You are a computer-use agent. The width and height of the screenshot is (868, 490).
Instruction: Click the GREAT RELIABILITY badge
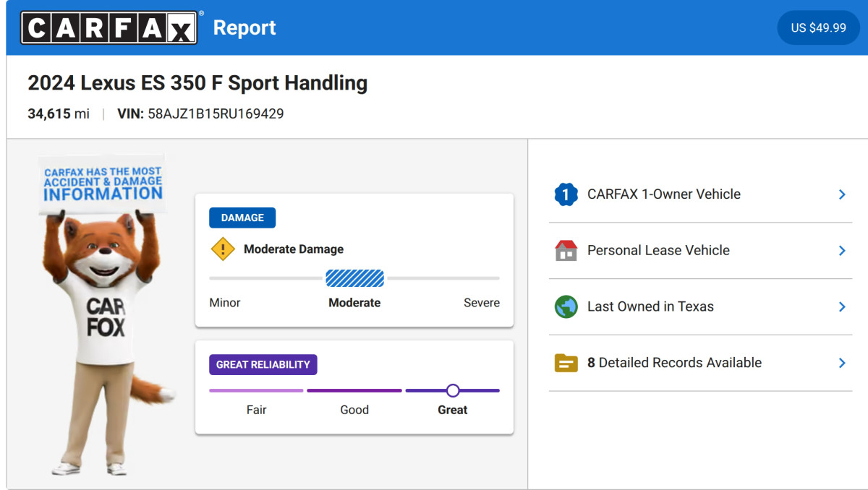click(263, 365)
